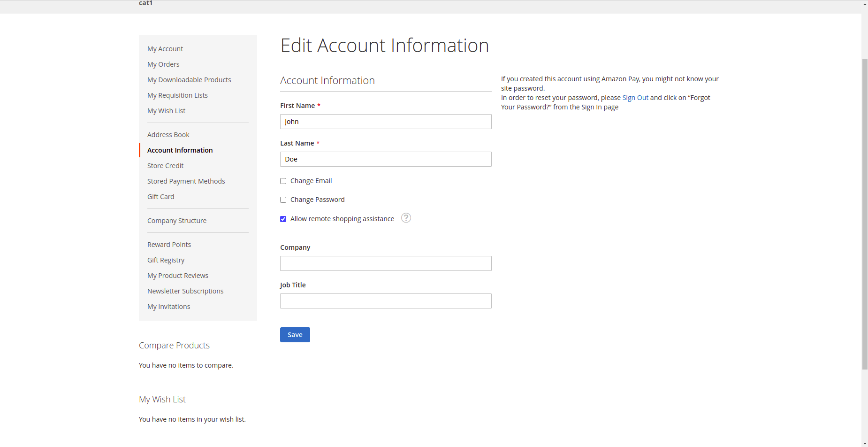
Task: Click the scrollbar up arrow
Action: click(x=865, y=4)
